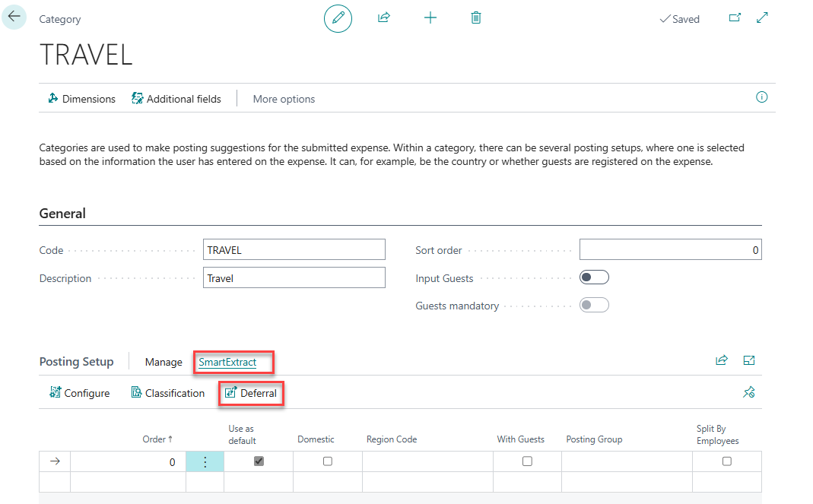813x504 pixels.
Task: Expand More options in action bar
Action: [x=284, y=99]
